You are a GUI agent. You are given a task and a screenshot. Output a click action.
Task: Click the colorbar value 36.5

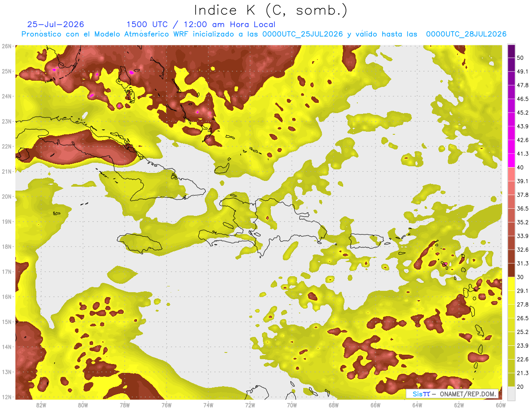[x=523, y=208]
